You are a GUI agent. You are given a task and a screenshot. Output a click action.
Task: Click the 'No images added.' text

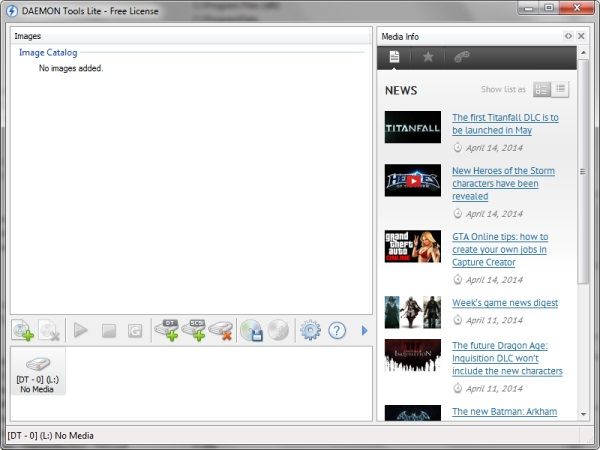pos(71,68)
